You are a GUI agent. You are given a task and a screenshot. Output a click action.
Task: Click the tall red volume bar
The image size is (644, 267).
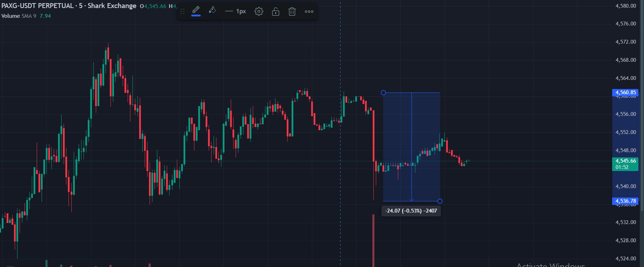point(373,241)
